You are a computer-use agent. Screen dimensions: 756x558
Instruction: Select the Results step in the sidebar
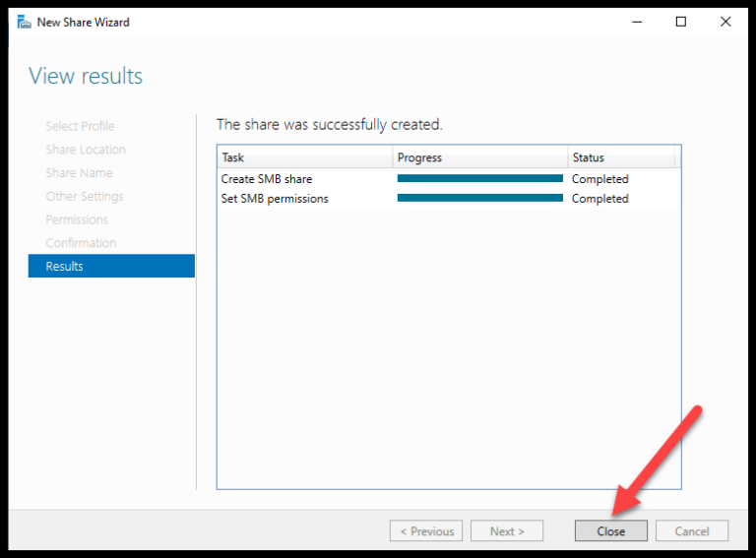[x=111, y=266]
